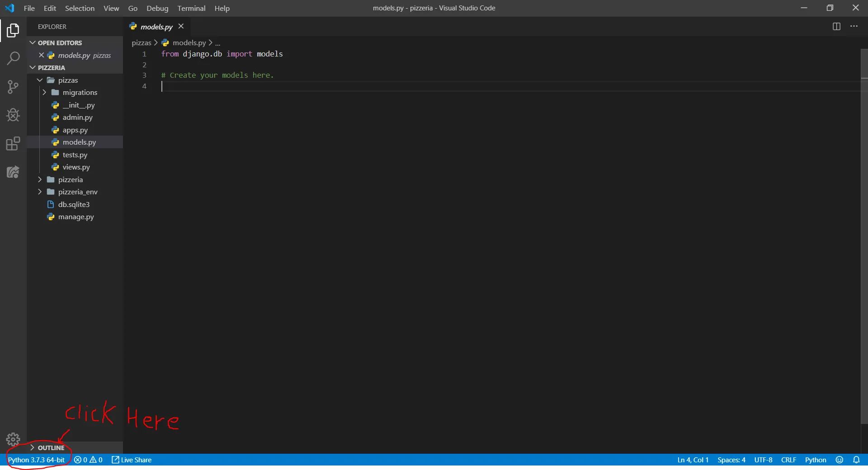Open the View menu
868x470 pixels.
[x=111, y=8]
